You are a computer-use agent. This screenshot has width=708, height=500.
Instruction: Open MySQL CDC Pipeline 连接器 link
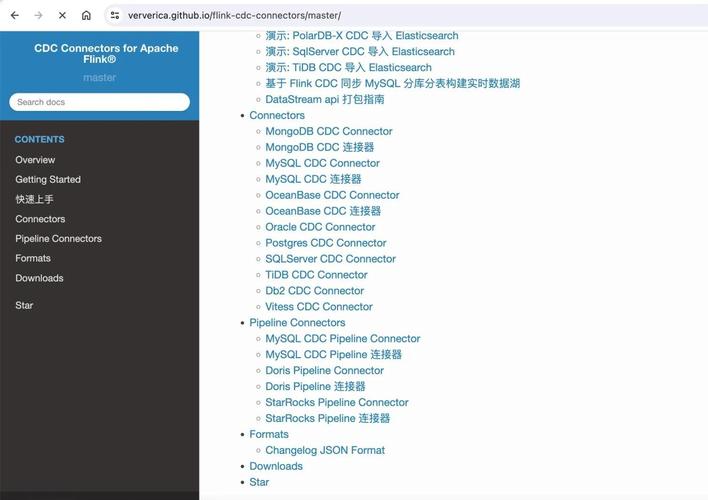(333, 355)
